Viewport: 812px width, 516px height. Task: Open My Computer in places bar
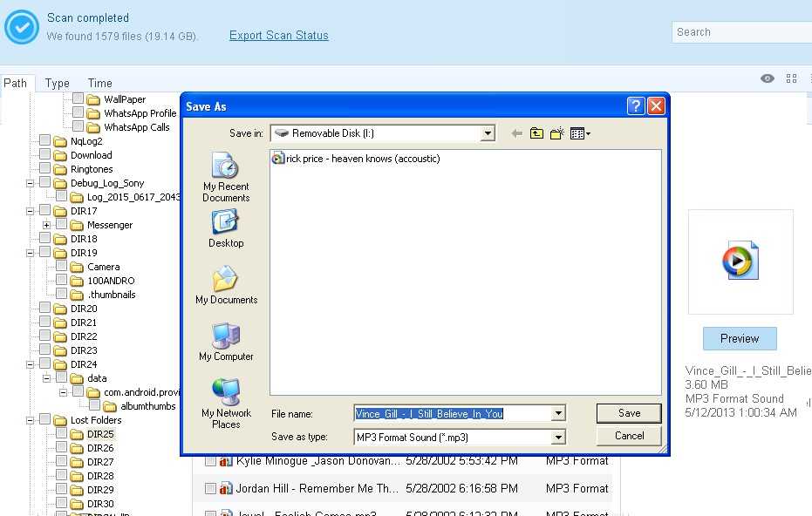(x=226, y=342)
